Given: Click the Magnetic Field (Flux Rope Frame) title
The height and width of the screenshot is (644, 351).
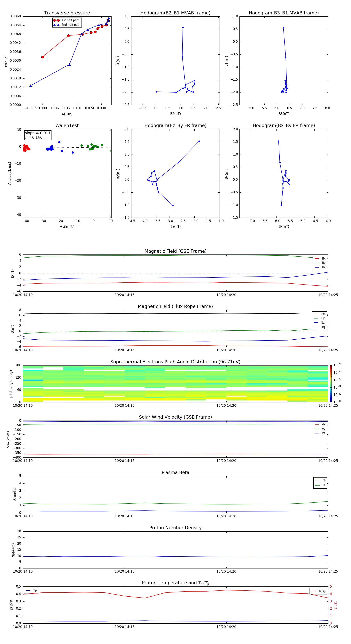Looking at the screenshot, I should point(175,307).
